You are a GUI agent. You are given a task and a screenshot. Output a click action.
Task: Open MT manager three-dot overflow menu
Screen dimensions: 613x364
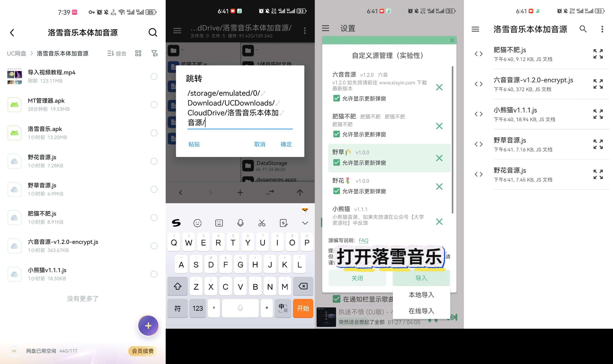pos(305,30)
